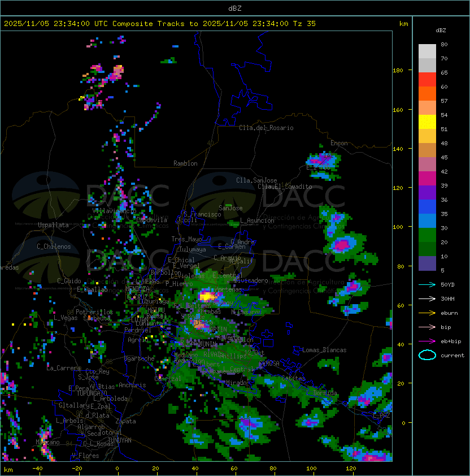Click the '50YD' legend label
470x476 pixels.
pos(447,285)
